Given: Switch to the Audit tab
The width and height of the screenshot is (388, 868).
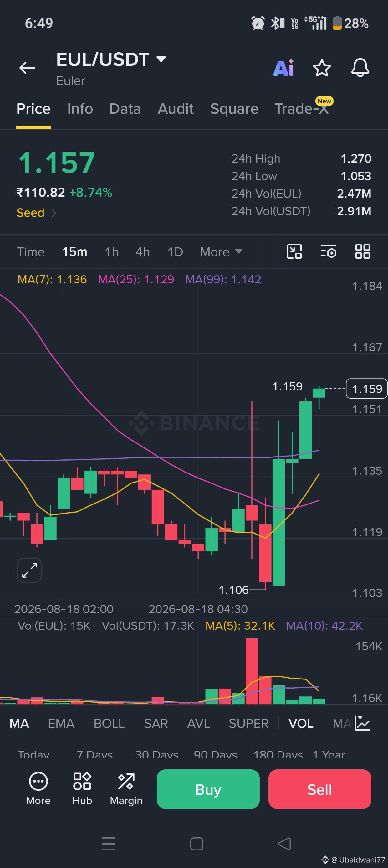Looking at the screenshot, I should tap(176, 109).
